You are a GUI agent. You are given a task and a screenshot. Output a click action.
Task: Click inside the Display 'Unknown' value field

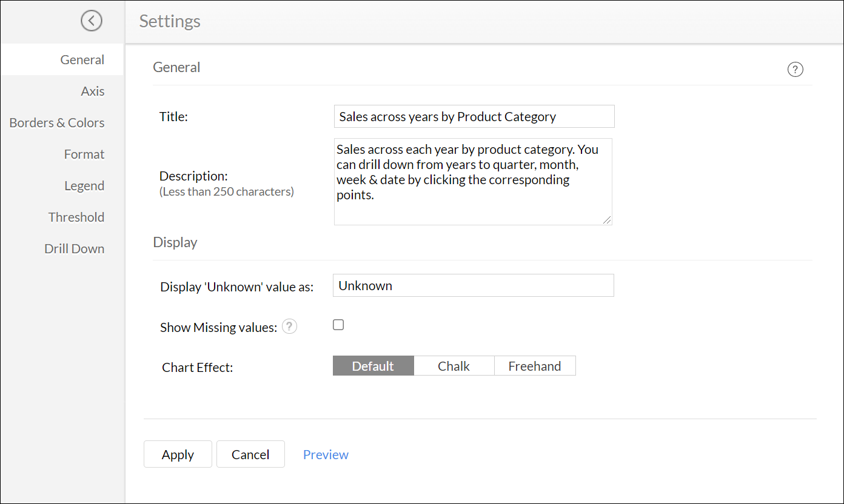(473, 285)
